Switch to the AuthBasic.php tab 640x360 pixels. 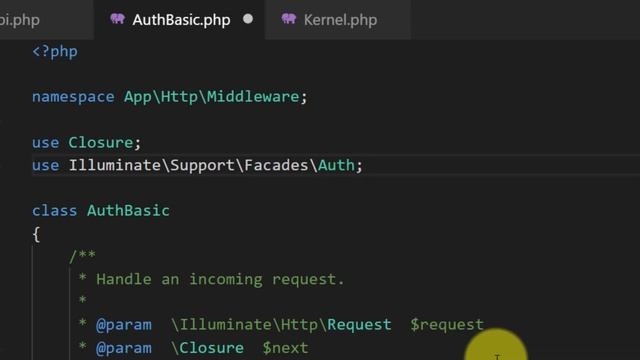point(179,20)
